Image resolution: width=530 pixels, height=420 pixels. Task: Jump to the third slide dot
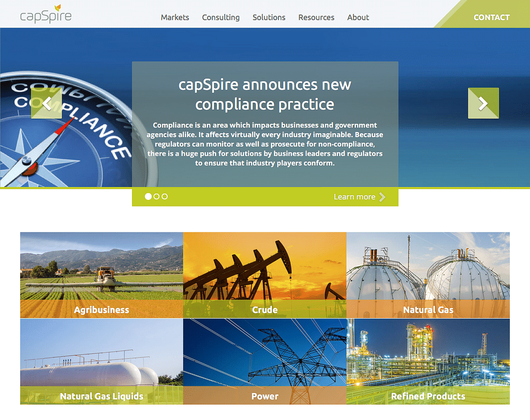click(x=165, y=196)
